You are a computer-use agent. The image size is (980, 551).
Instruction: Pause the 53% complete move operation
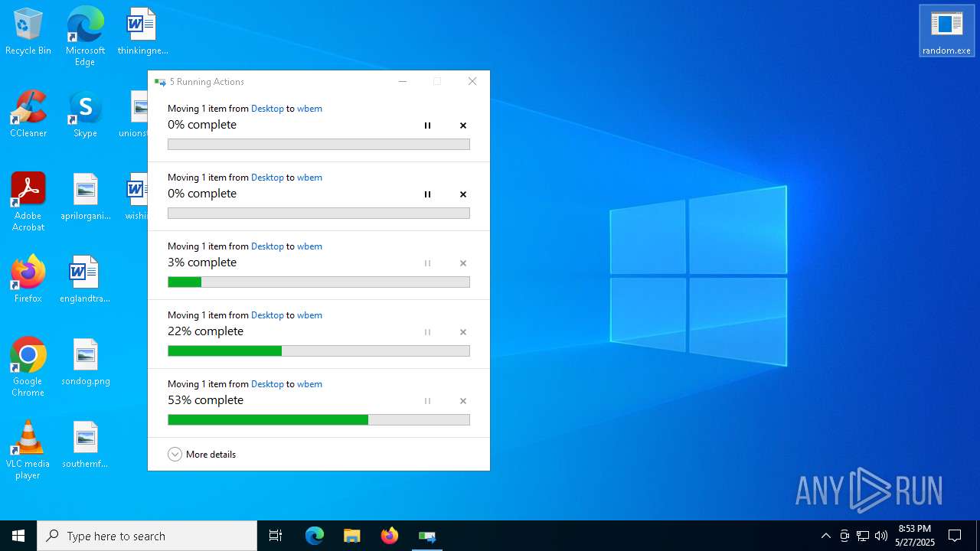pos(427,401)
